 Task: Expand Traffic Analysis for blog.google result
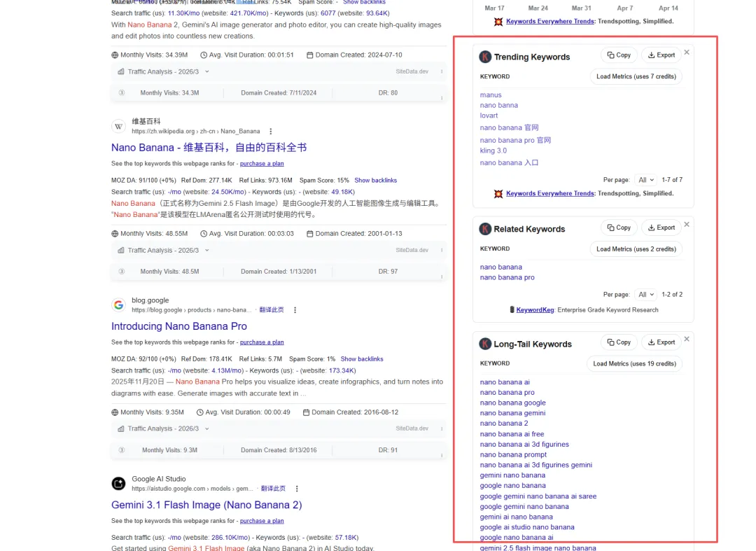point(163,428)
